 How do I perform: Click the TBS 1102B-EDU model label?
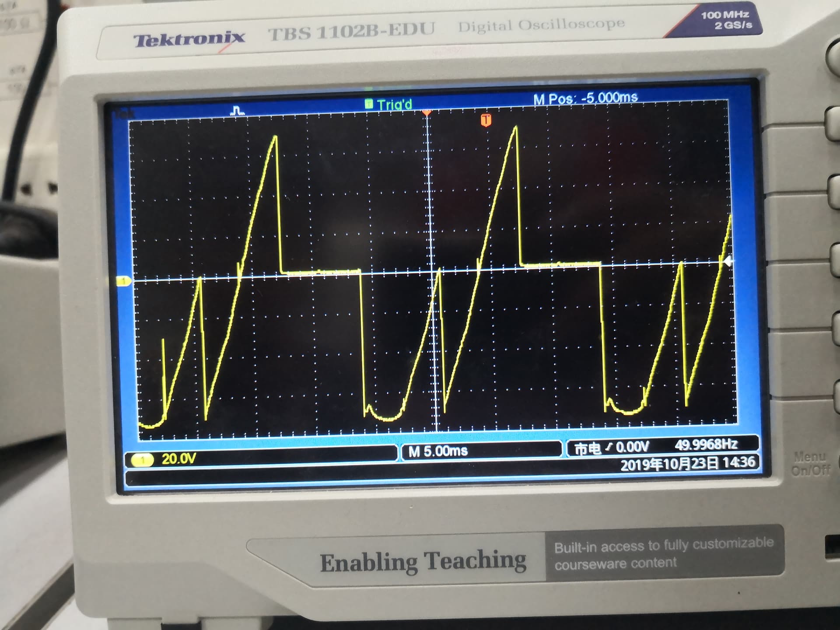[351, 32]
